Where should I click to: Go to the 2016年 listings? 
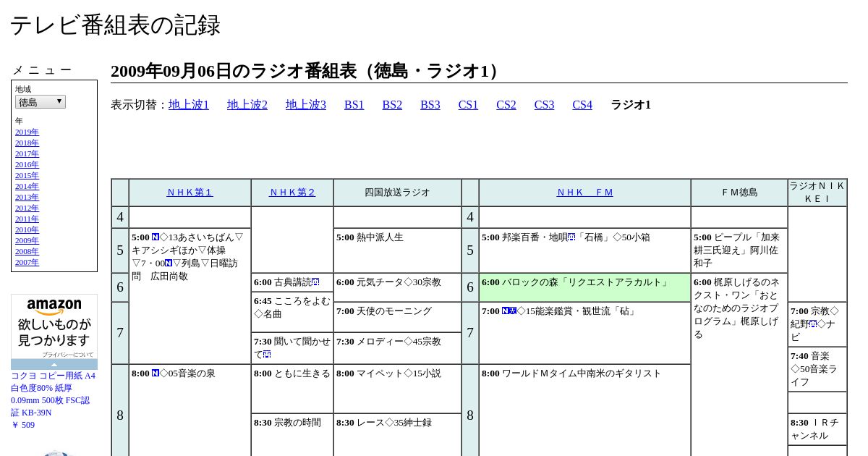27,164
